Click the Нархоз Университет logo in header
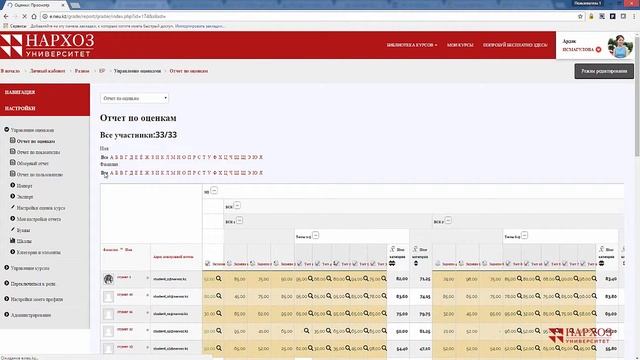 47,45
